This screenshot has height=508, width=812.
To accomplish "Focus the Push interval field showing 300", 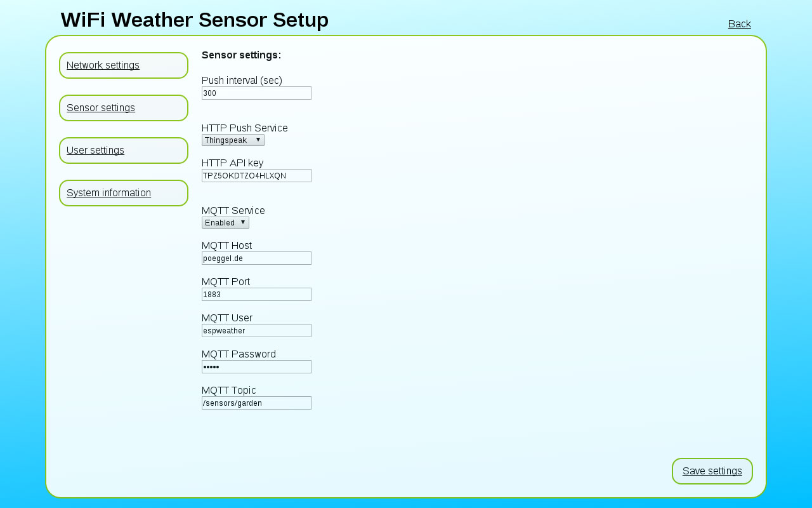I will click(256, 93).
